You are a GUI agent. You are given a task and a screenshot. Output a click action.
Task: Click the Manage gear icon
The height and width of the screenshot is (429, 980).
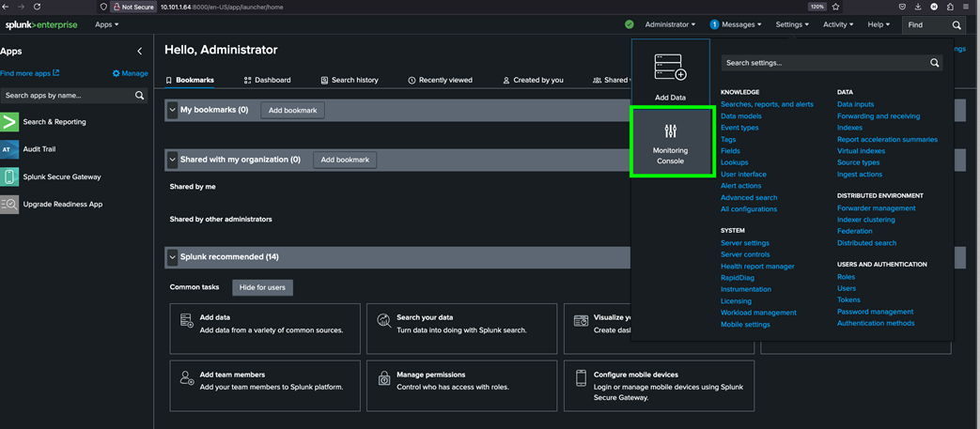116,73
